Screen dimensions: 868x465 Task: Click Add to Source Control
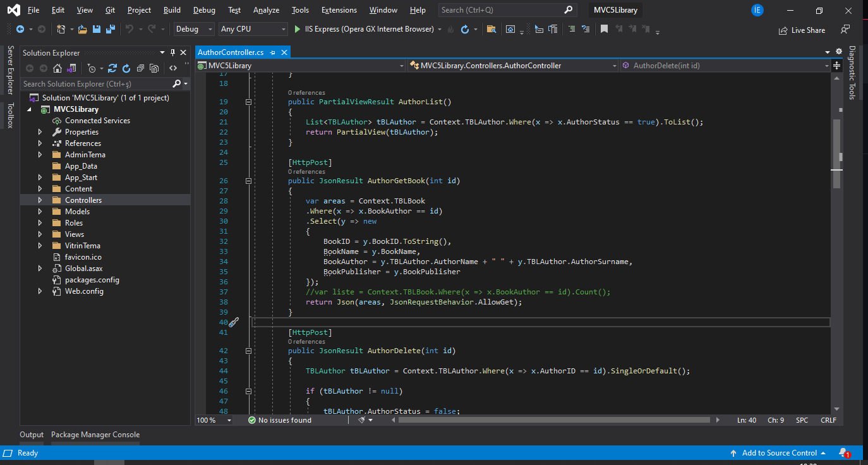point(778,453)
